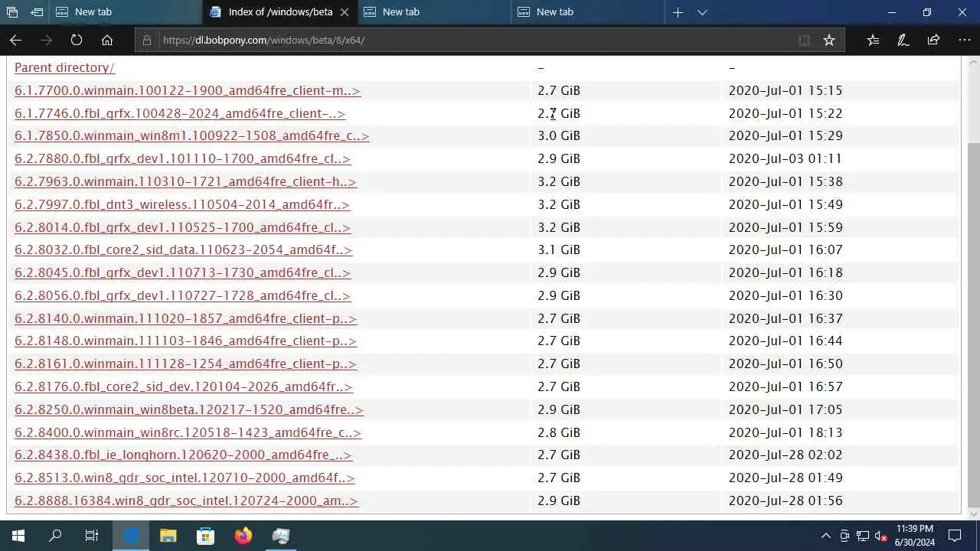This screenshot has height=551, width=980.
Task: Open 6.2.8045.0.fbl_grfx_dev1 link
Action: (x=182, y=272)
